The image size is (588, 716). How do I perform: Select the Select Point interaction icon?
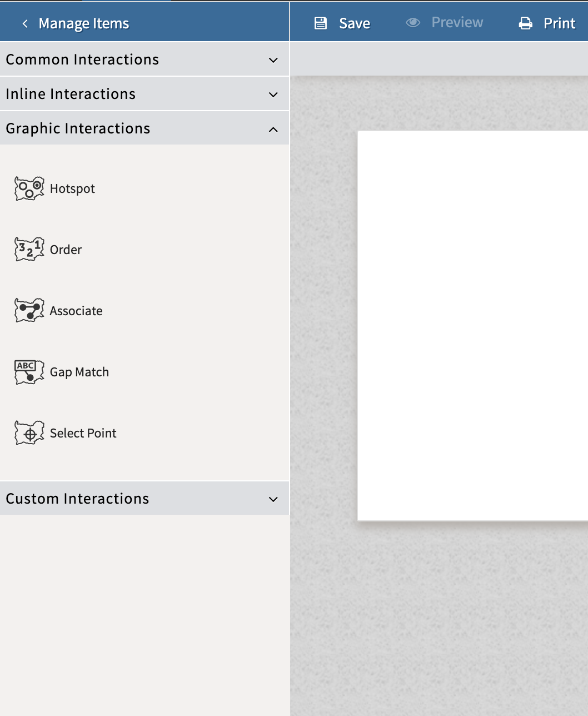[x=29, y=432]
